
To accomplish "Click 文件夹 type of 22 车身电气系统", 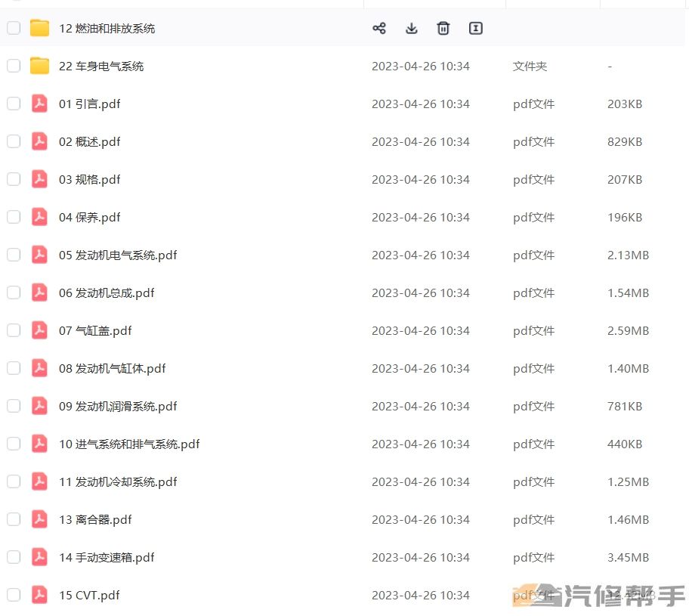I will (530, 67).
